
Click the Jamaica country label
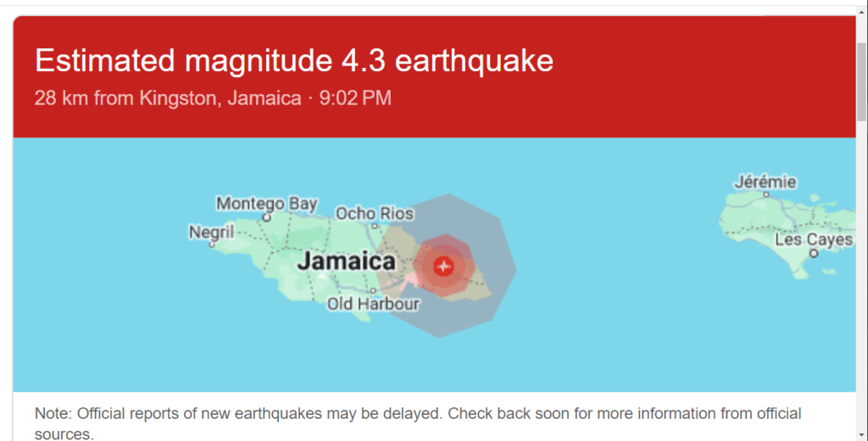coord(347,261)
